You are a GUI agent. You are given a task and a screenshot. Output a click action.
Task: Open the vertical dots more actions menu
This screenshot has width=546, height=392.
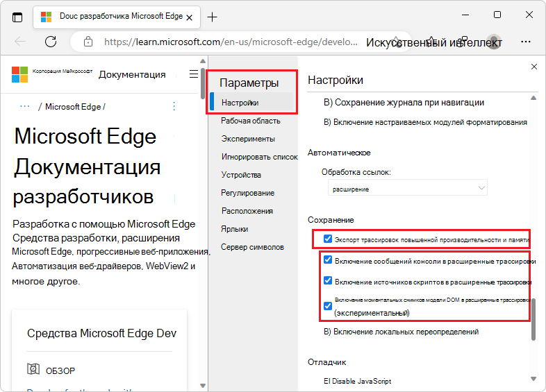[x=174, y=106]
